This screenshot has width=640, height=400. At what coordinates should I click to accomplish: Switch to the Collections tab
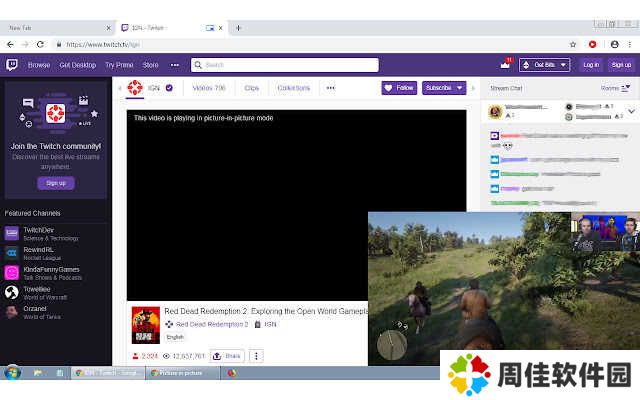click(293, 88)
